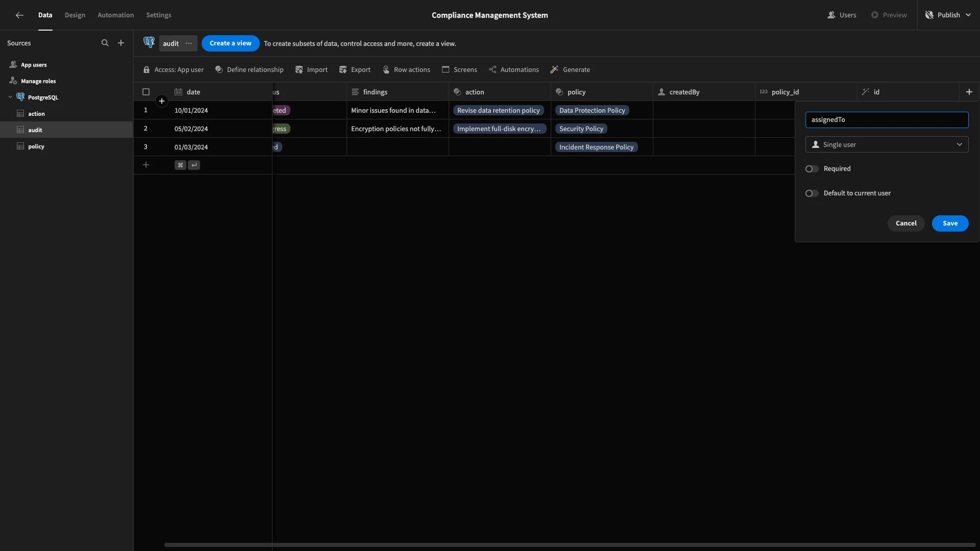Click the createdBy column header
Image resolution: width=980 pixels, height=551 pixels.
[704, 92]
